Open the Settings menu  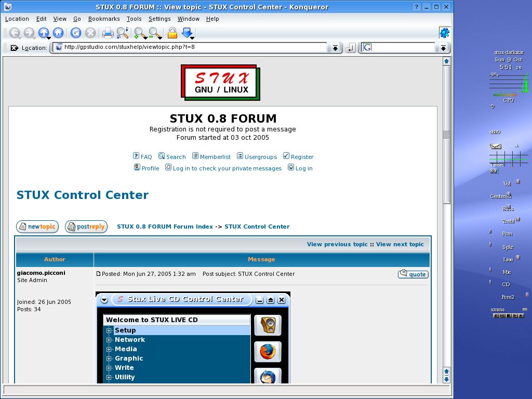tap(159, 19)
